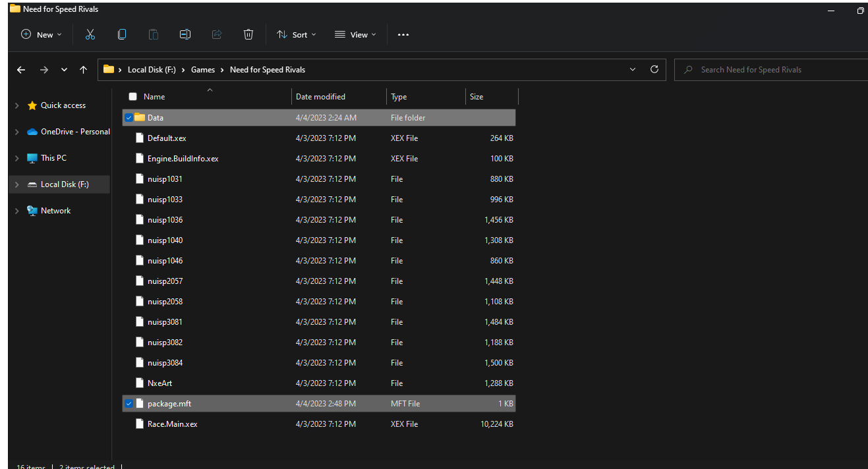
Task: Click the This PC monitor icon
Action: 32,158
